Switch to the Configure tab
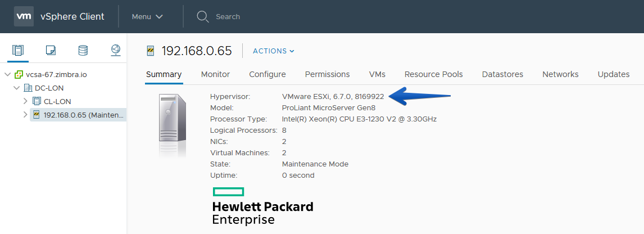The image size is (644, 234). (x=267, y=74)
